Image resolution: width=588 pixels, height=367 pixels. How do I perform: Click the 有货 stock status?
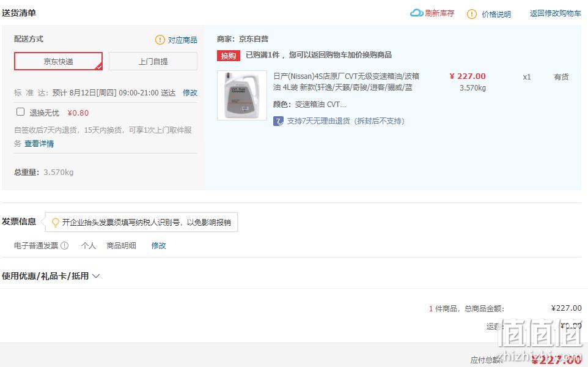(x=561, y=77)
